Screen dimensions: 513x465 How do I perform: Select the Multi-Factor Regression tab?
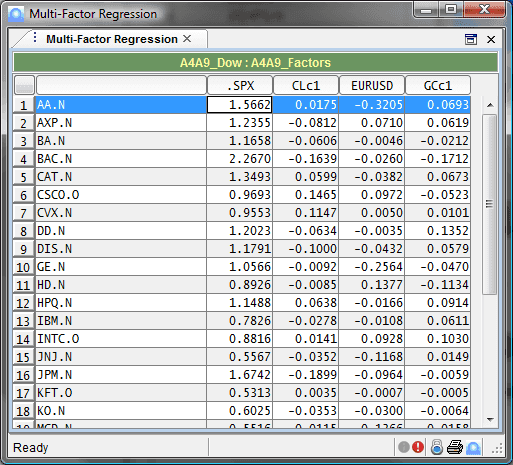click(112, 39)
